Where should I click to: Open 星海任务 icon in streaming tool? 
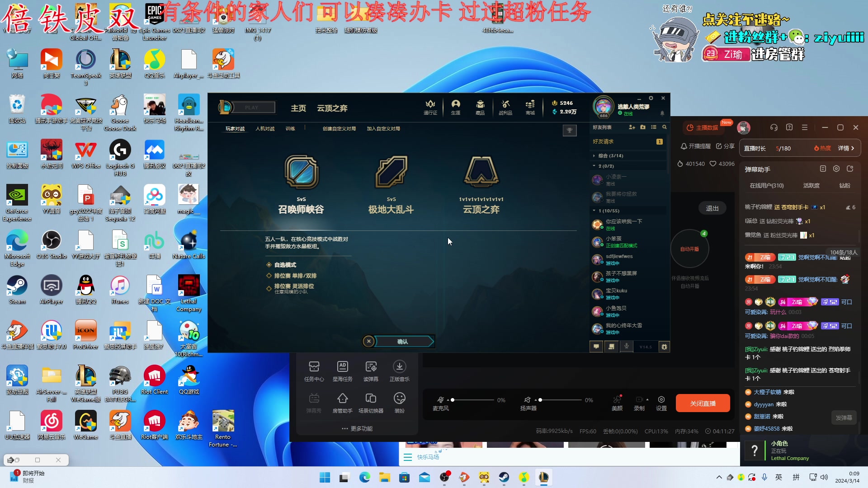pos(343,371)
